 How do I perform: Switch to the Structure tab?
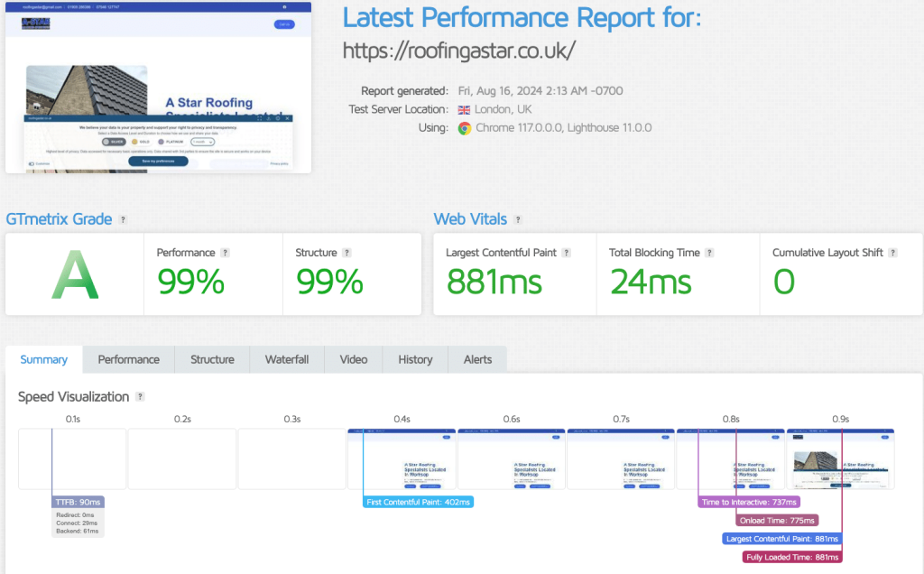(212, 359)
